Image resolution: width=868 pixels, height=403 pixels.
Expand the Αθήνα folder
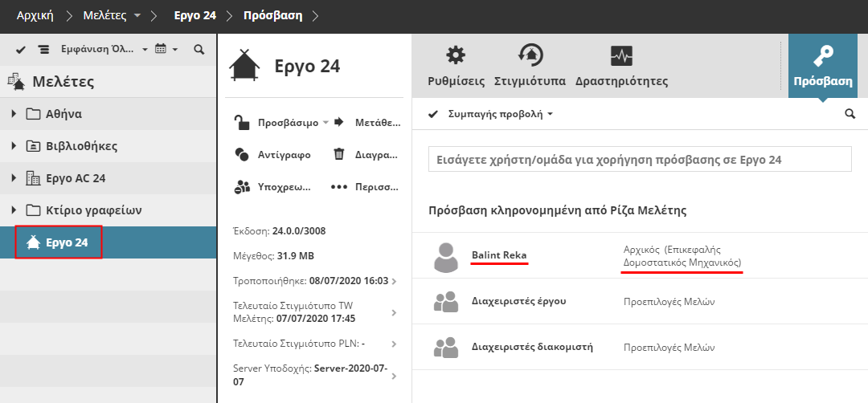pyautogui.click(x=14, y=115)
